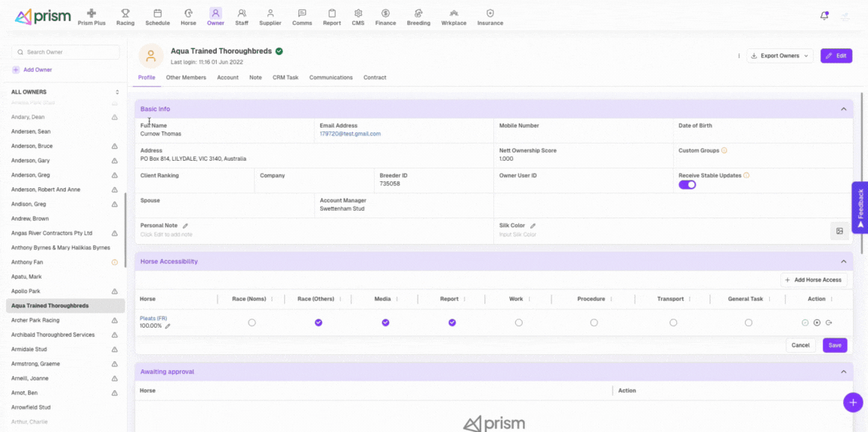Click the purple floating plus button
The width and height of the screenshot is (868, 432).
pos(853,403)
